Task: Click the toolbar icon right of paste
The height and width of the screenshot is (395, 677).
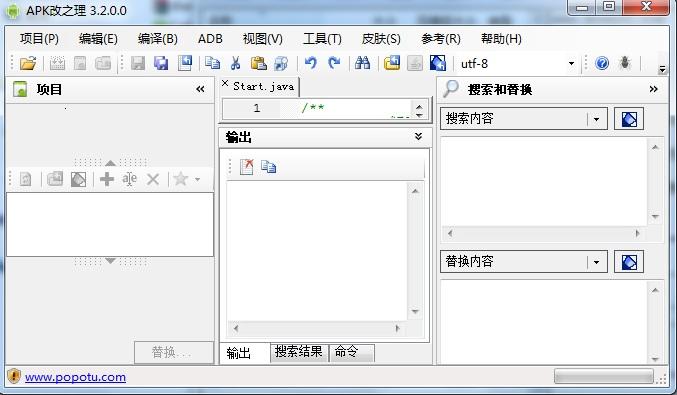Action: (281, 63)
